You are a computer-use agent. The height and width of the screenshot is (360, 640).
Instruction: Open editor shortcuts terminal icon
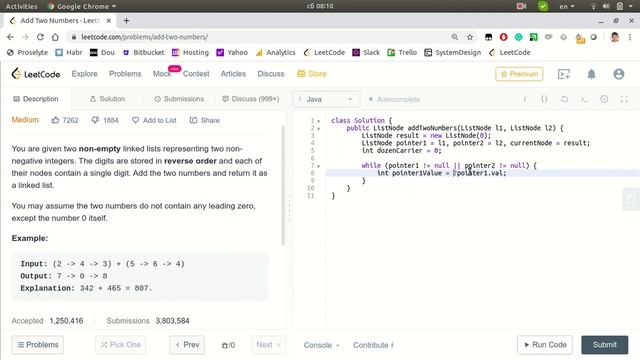[584, 99]
